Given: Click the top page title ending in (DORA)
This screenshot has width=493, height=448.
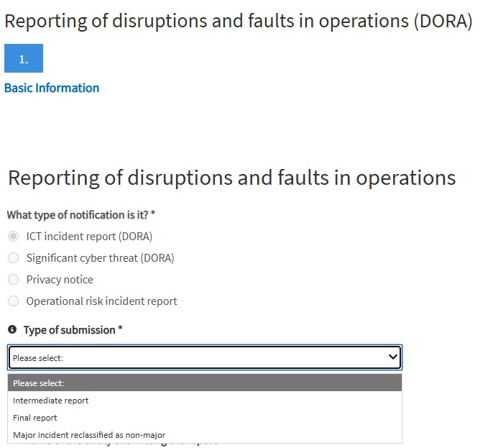Looking at the screenshot, I should 238,21.
